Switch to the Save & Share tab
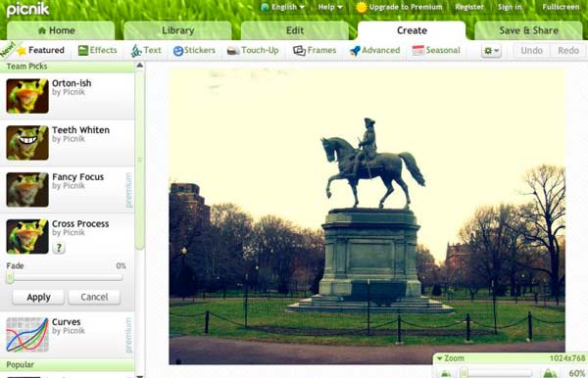588x378 pixels. pos(529,30)
